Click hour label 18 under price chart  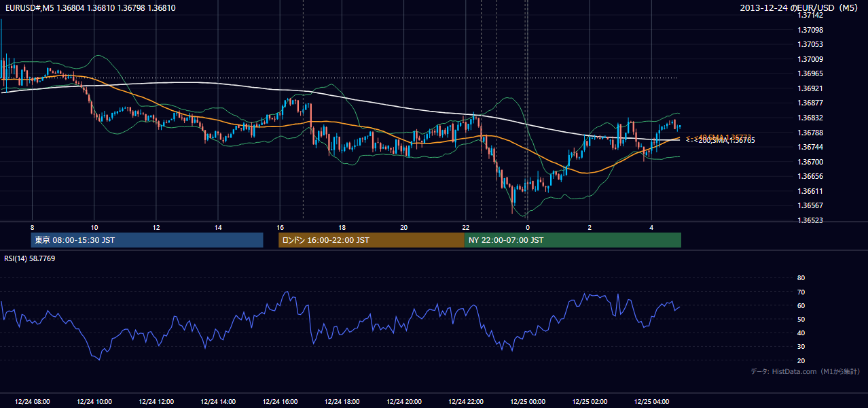point(342,227)
